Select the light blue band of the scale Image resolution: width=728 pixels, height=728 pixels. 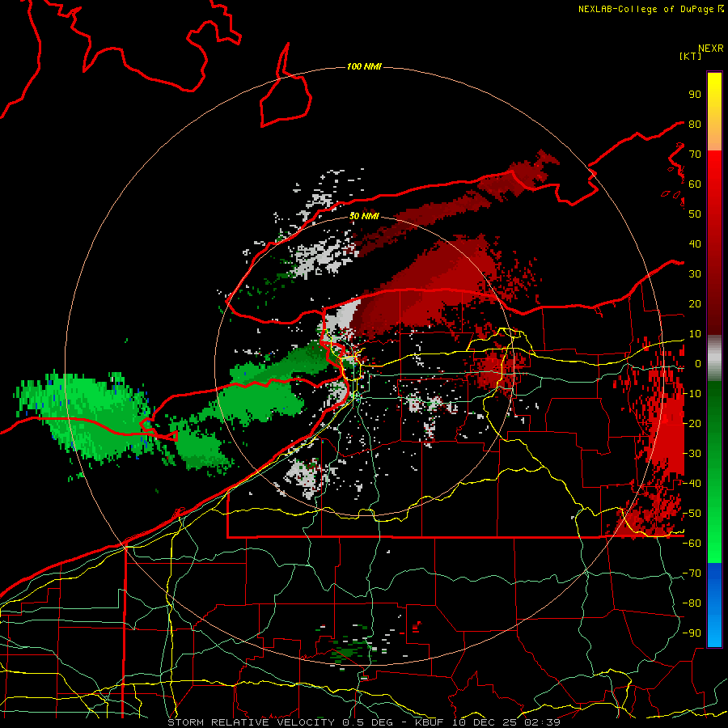pos(714,629)
